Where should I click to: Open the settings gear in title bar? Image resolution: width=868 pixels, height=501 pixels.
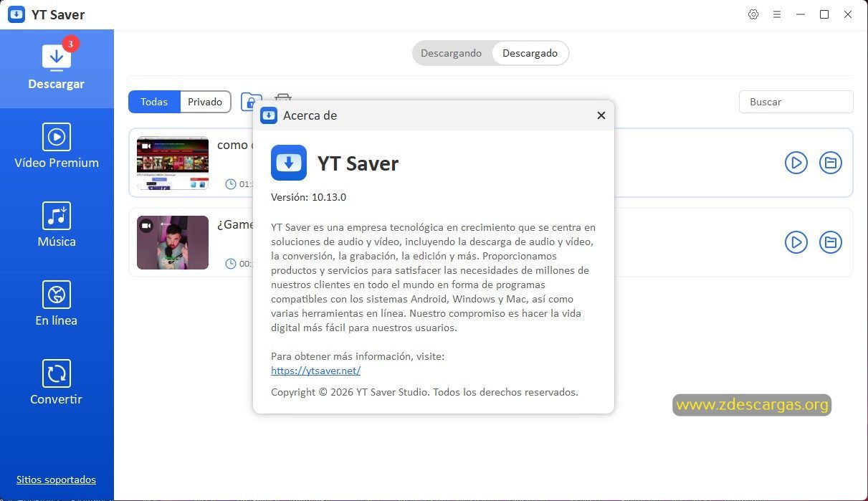coord(753,14)
